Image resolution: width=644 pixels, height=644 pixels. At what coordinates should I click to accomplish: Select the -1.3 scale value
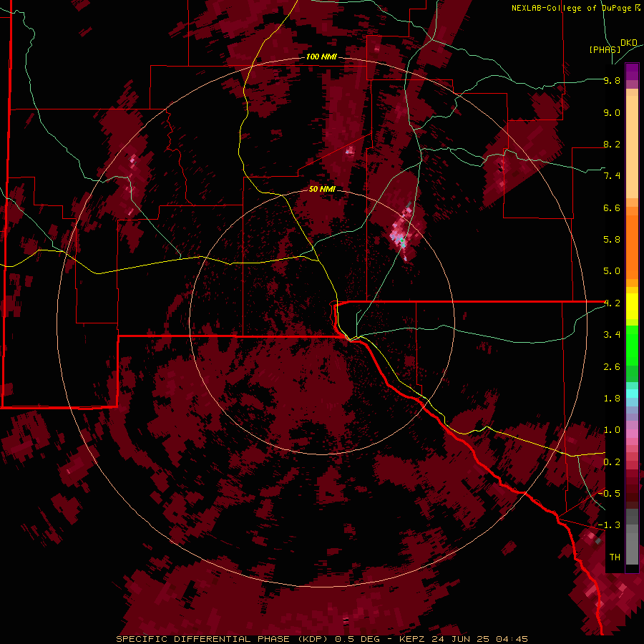[609, 525]
